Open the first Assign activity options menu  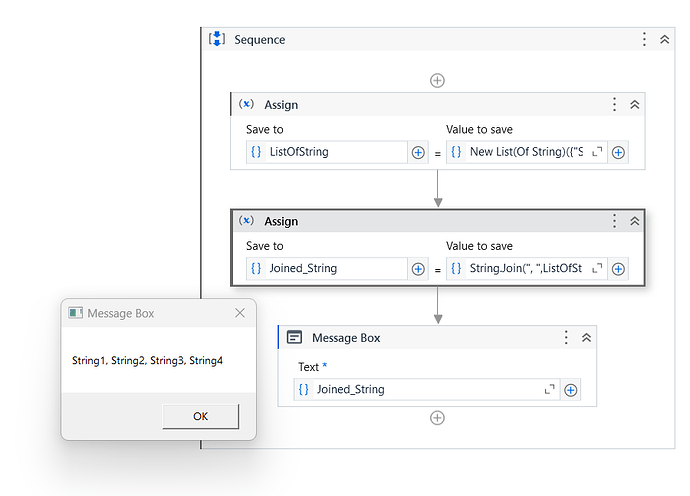tap(614, 105)
